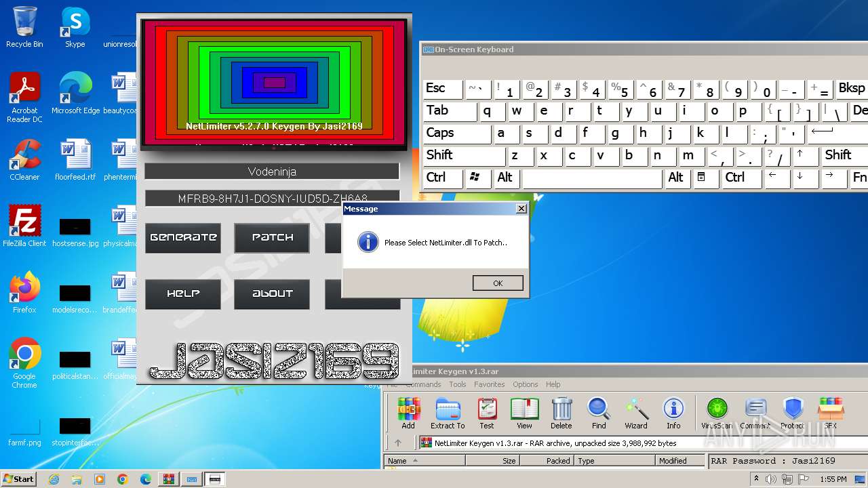Click the space bar on On-Screen Keyboard
Image resolution: width=868 pixels, height=488 pixels.
click(592, 178)
